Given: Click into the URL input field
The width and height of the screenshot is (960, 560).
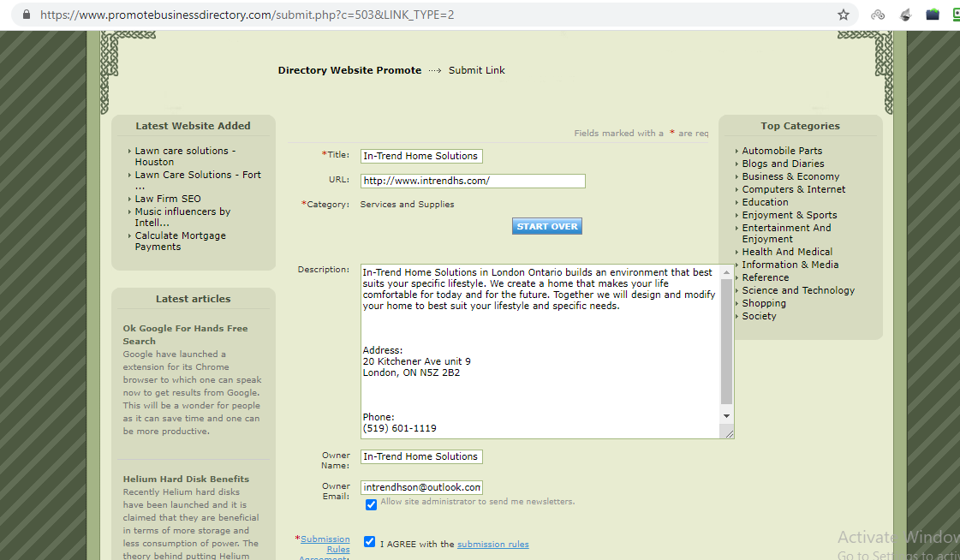Looking at the screenshot, I should pyautogui.click(x=473, y=182).
